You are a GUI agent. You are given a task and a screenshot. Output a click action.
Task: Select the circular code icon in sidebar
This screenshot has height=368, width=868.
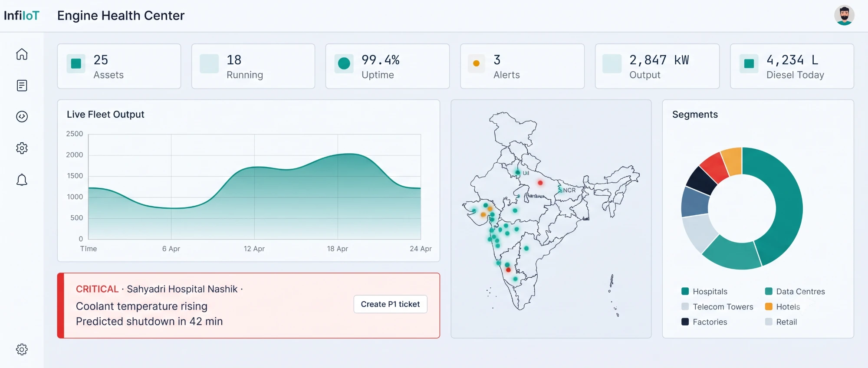22,117
